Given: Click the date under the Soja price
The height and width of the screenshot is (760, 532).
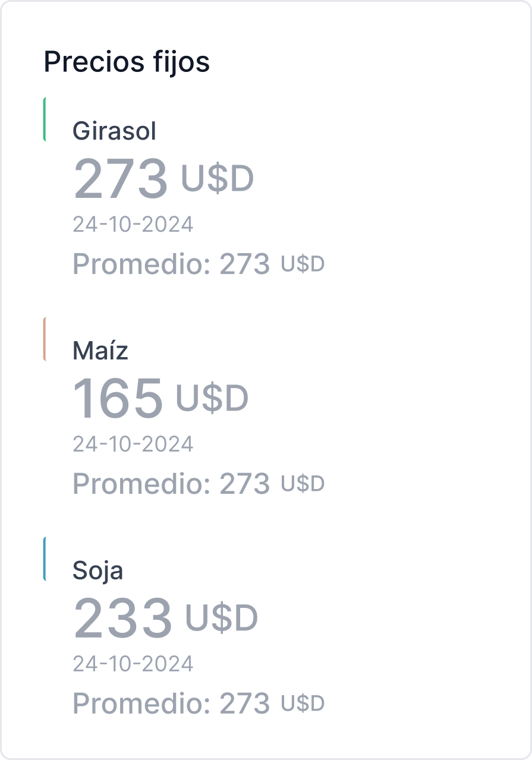Looking at the screenshot, I should click(133, 664).
